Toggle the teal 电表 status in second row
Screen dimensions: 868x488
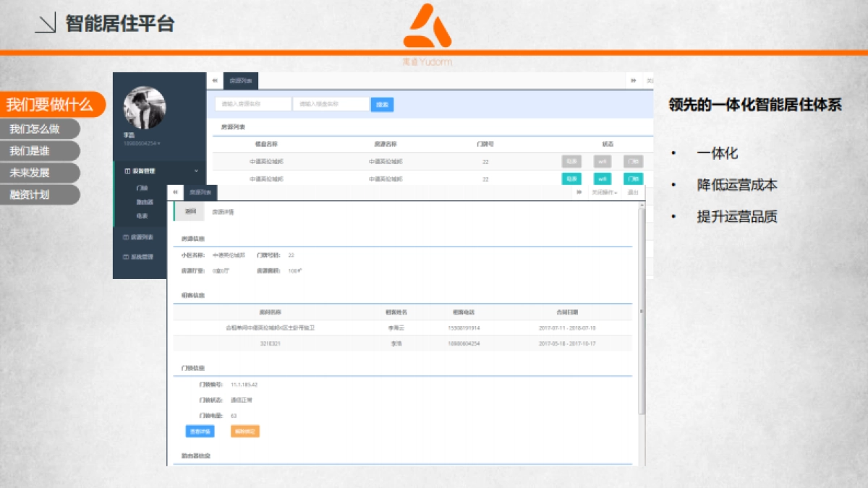tap(571, 179)
